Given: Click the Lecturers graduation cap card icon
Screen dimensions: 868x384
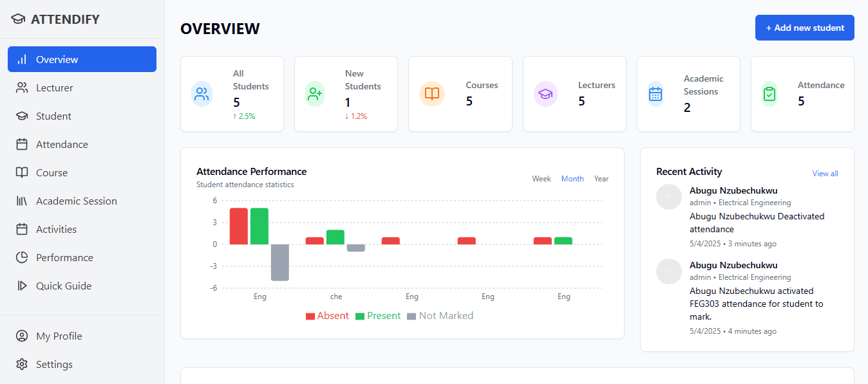Looking at the screenshot, I should click(545, 94).
